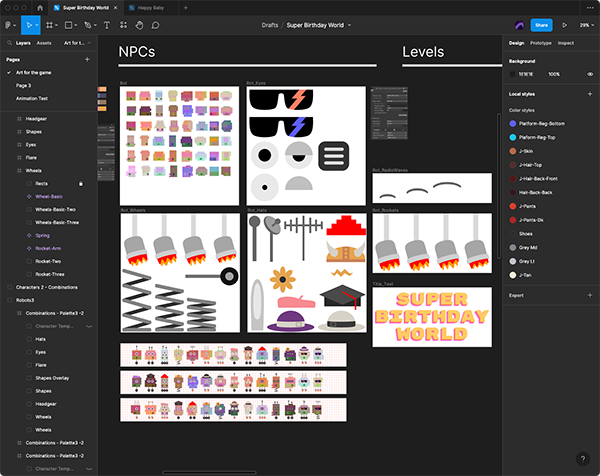Image resolution: width=600 pixels, height=476 pixels.
Task: Click the Present play icon
Action: (564, 25)
